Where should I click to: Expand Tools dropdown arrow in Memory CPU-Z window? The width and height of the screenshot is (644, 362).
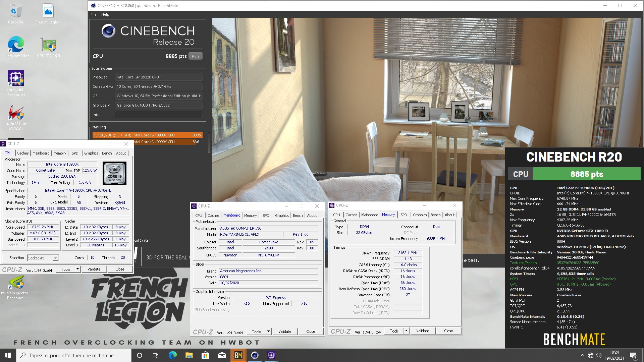406,331
